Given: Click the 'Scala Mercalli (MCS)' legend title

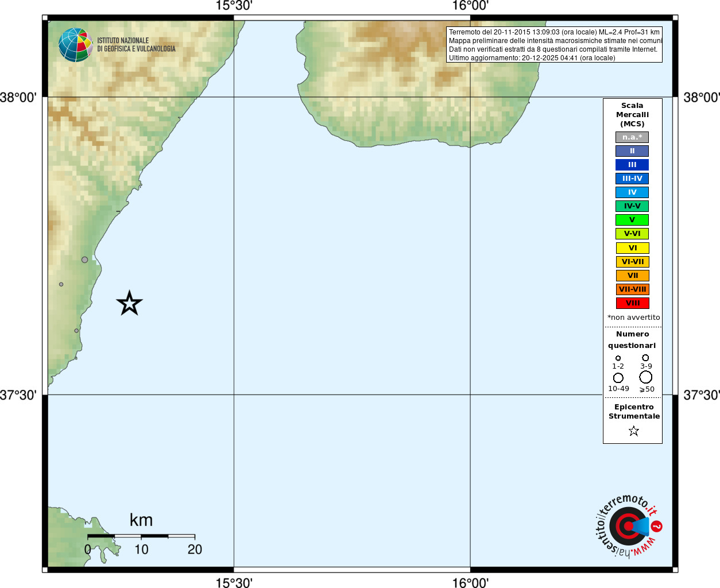Looking at the screenshot, I should coord(632,115).
